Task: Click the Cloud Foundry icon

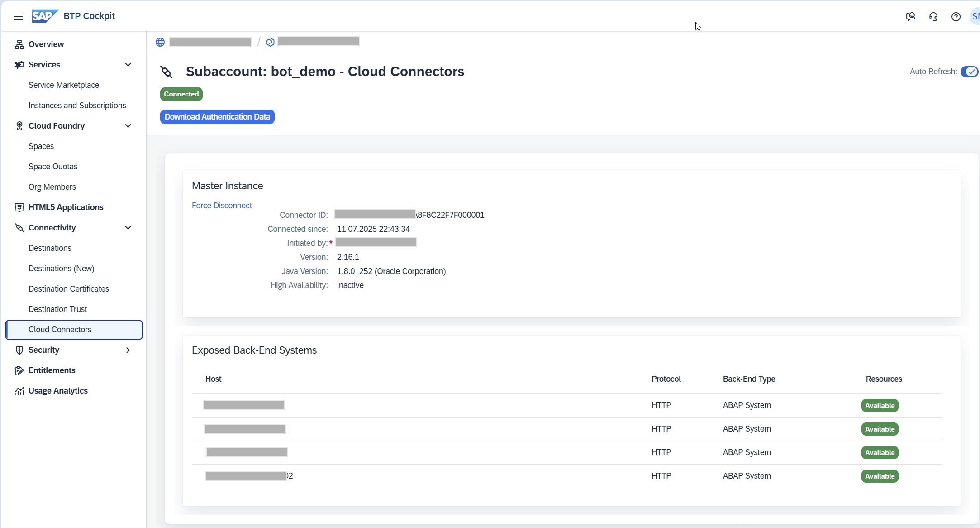Action: [19, 126]
